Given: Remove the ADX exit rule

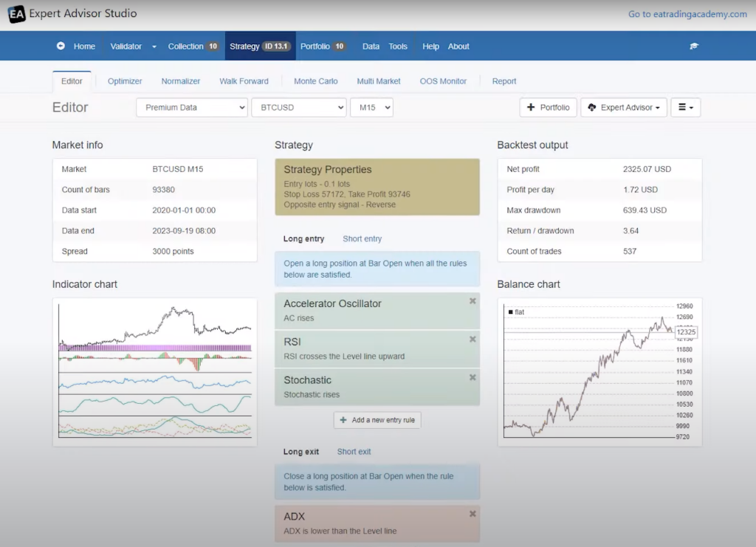Looking at the screenshot, I should (x=472, y=514).
